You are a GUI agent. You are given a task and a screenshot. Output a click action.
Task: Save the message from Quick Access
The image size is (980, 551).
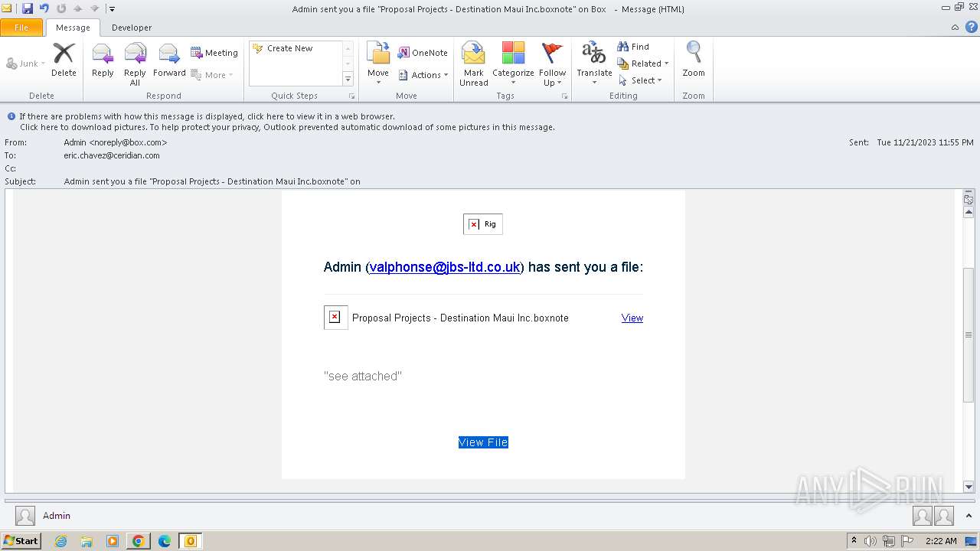tap(28, 8)
